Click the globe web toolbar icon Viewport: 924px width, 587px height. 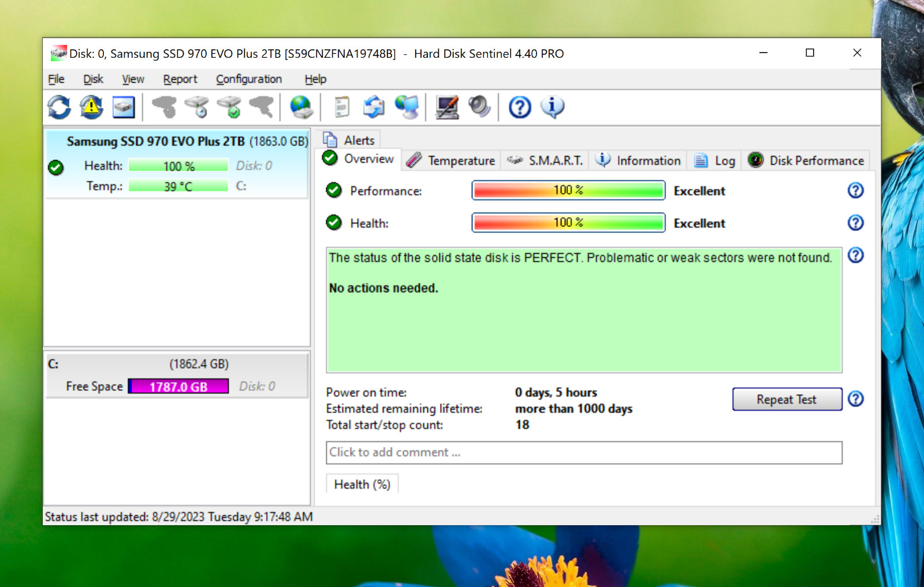pos(301,107)
